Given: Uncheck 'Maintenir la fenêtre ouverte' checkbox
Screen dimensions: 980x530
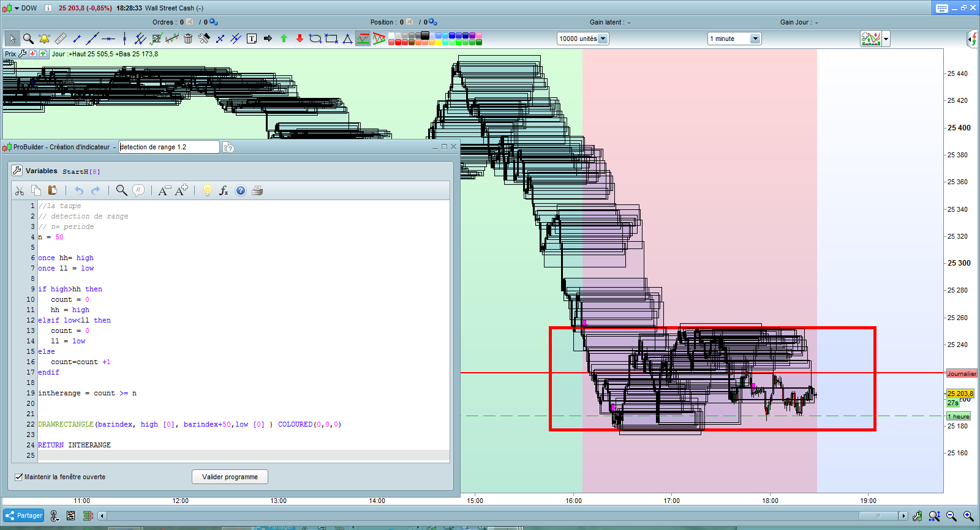Looking at the screenshot, I should [x=18, y=477].
